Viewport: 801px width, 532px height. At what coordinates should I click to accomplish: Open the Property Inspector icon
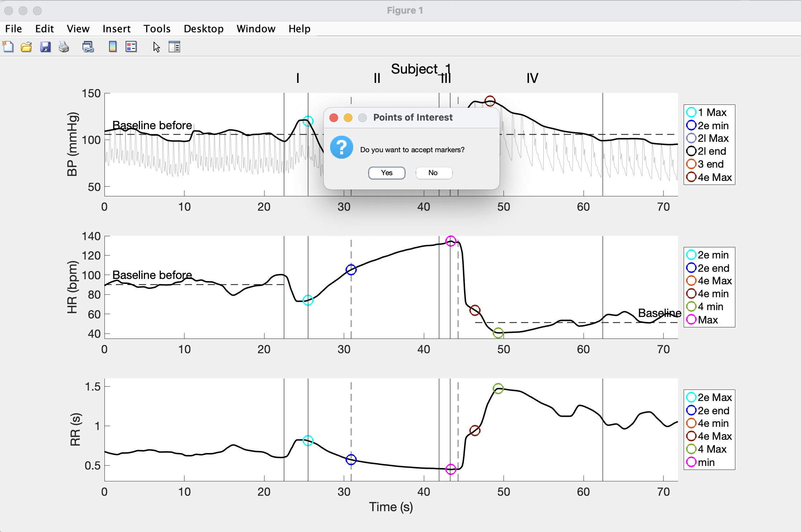point(174,47)
